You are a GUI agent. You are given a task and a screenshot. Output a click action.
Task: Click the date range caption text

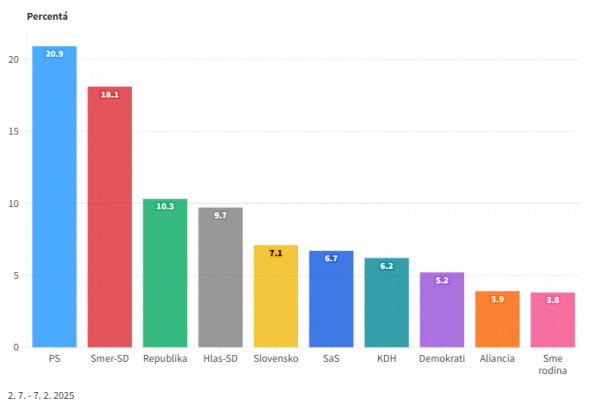40,394
